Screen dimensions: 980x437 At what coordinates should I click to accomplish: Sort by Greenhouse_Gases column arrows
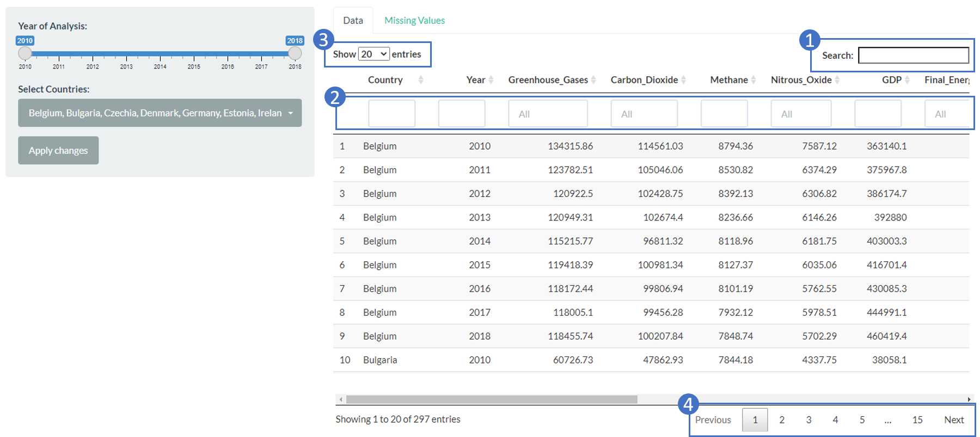pyautogui.click(x=593, y=80)
